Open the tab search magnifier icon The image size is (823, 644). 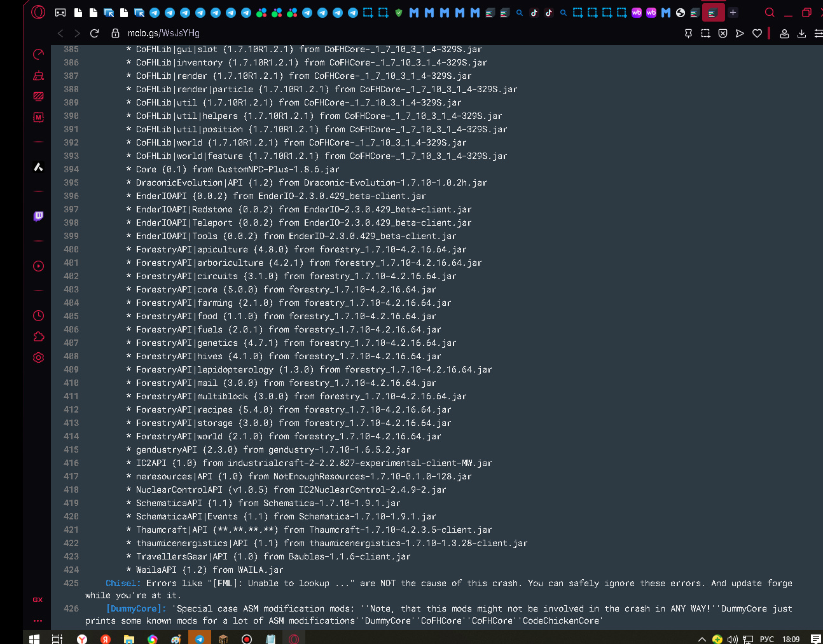[770, 12]
